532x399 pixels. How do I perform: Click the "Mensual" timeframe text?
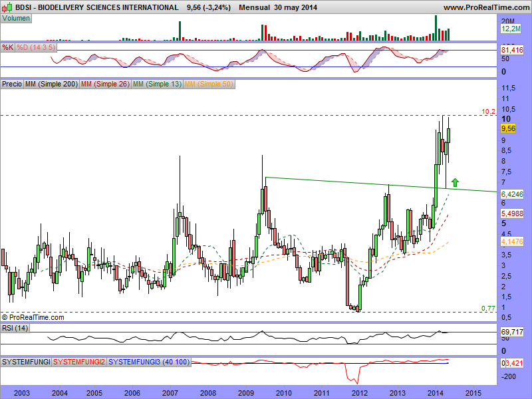[254, 7]
